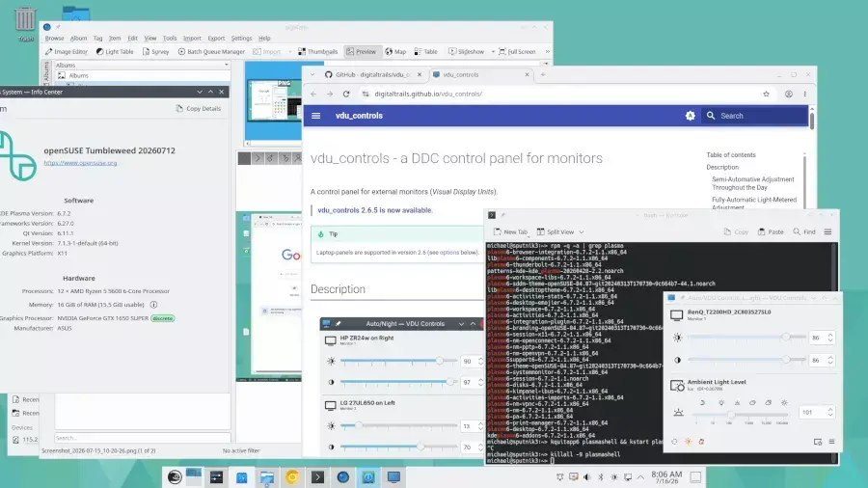This screenshot has width=868, height=488.
Task: Open the Tag menu in digiKam
Action: pyautogui.click(x=98, y=39)
